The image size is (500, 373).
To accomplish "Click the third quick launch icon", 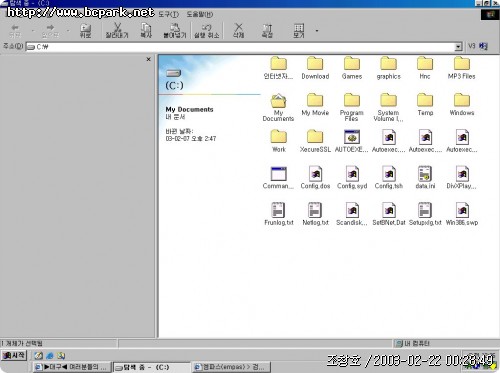I will coord(61,356).
